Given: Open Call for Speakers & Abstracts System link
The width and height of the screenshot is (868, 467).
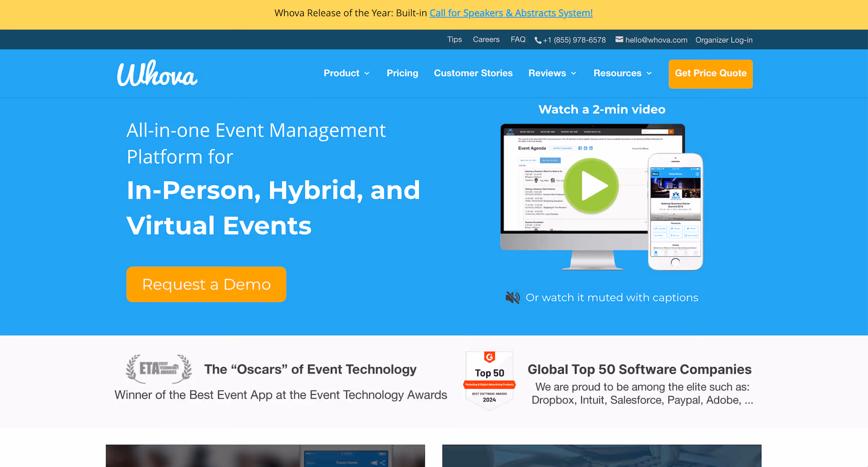Looking at the screenshot, I should (x=511, y=13).
